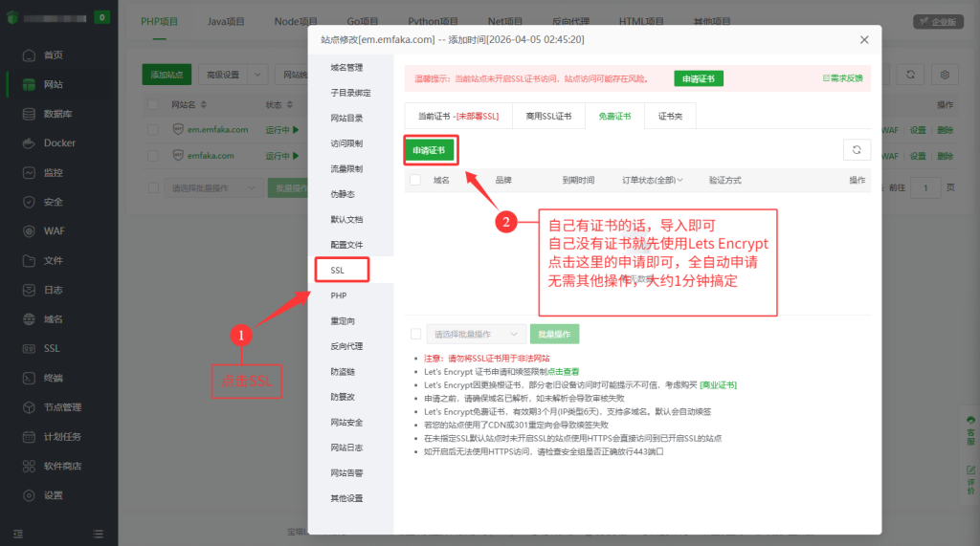Screen dimensions: 980x546
Task: Open the 安全 security shield icon
Action: (29, 202)
